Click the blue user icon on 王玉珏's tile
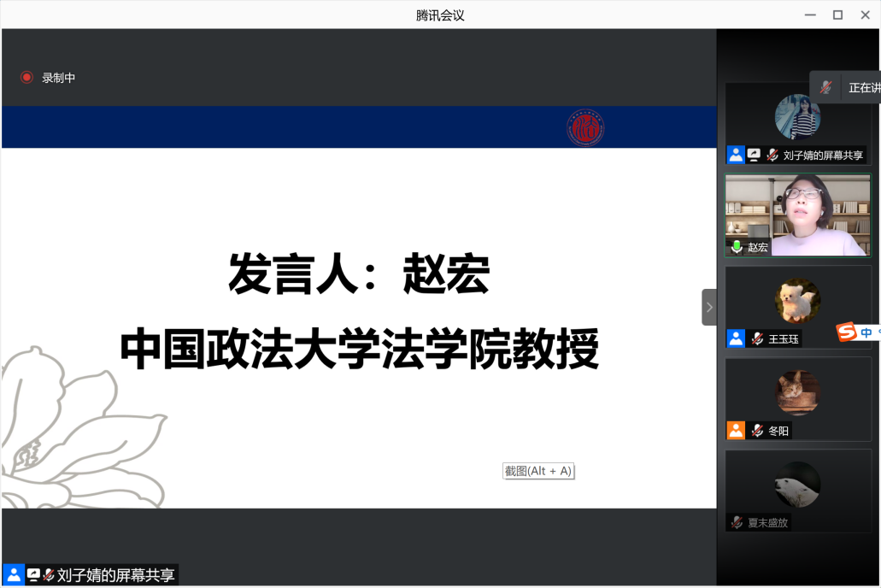Image resolution: width=881 pixels, height=588 pixels. coord(736,338)
